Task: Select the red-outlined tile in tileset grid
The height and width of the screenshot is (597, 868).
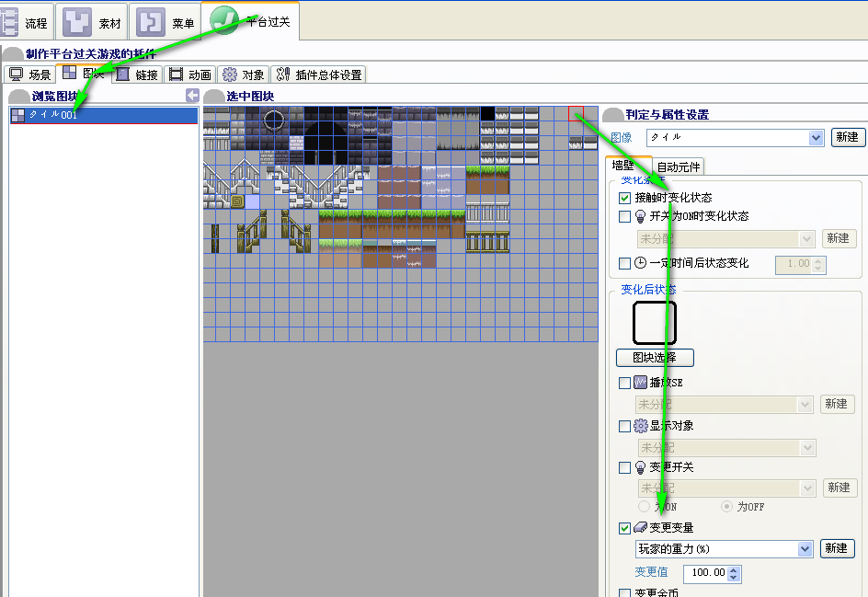Action: [x=577, y=114]
